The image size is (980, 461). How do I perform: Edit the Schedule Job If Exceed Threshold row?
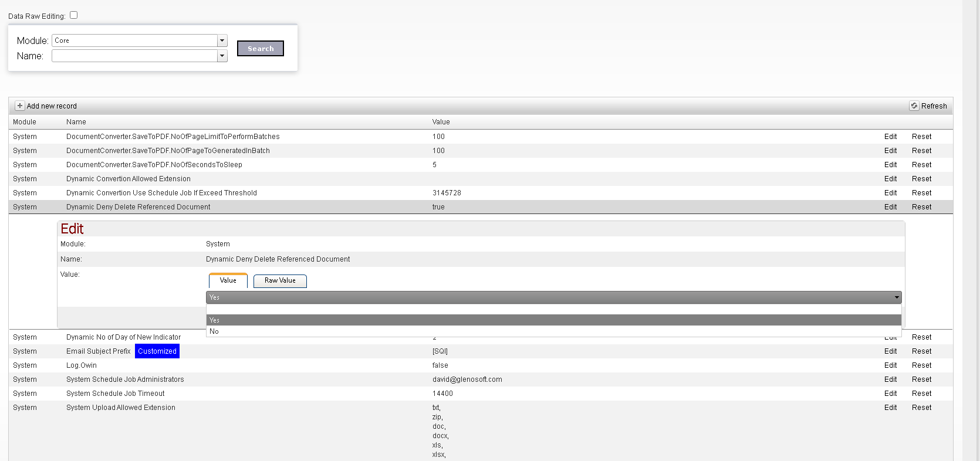890,193
